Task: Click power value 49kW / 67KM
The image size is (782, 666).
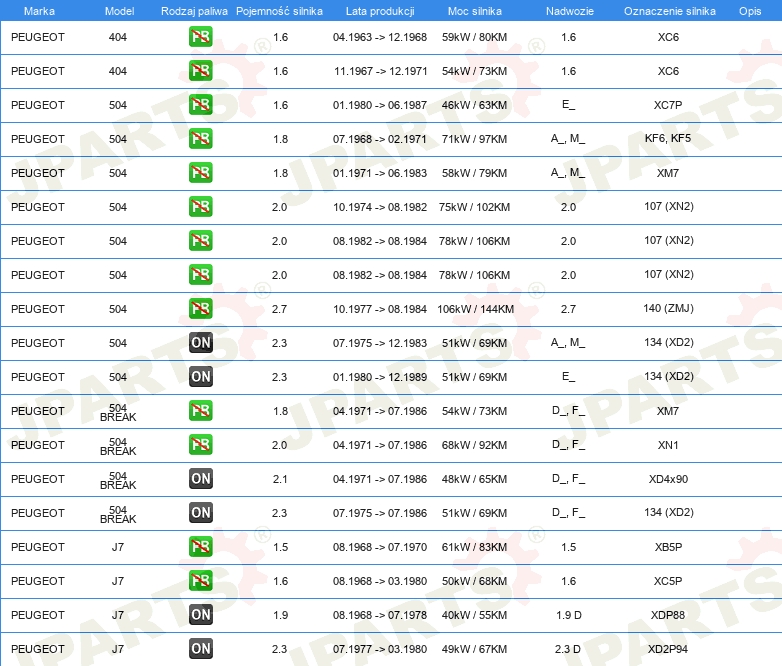Action: (474, 649)
